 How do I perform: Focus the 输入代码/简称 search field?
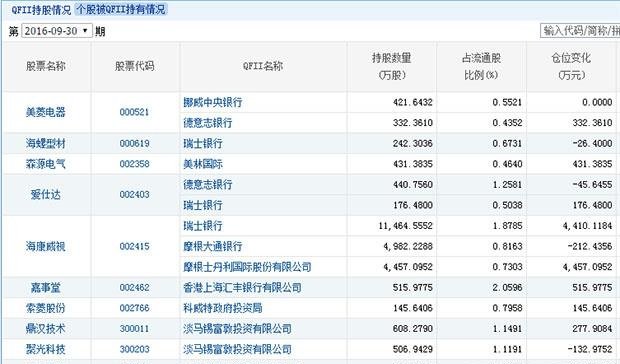(580, 31)
